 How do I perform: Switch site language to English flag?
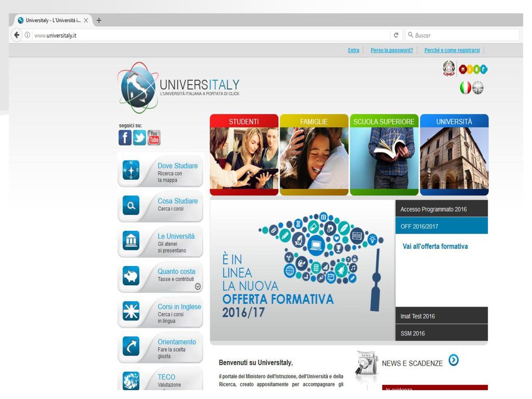click(478, 88)
